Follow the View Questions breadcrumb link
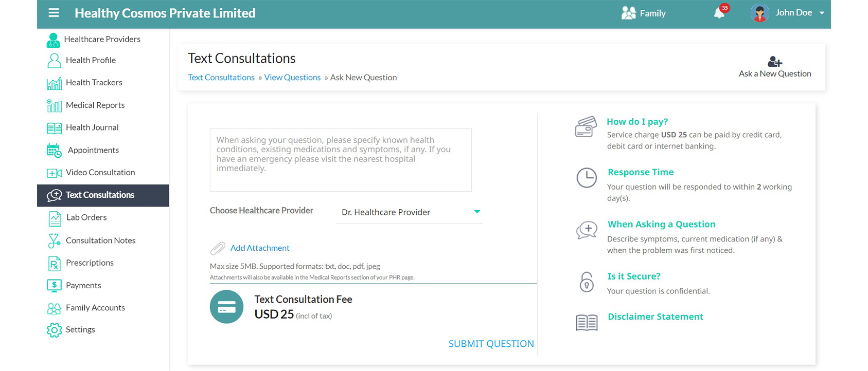The height and width of the screenshot is (371, 868). 292,78
